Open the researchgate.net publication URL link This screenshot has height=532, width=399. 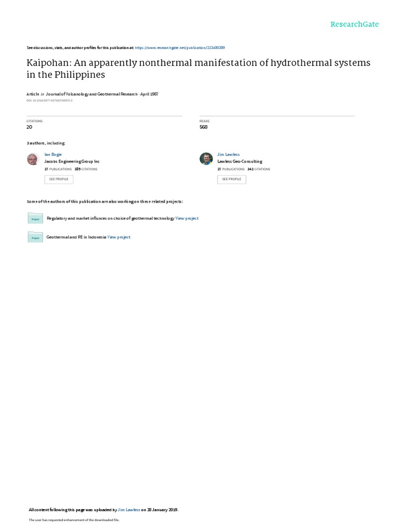click(180, 48)
